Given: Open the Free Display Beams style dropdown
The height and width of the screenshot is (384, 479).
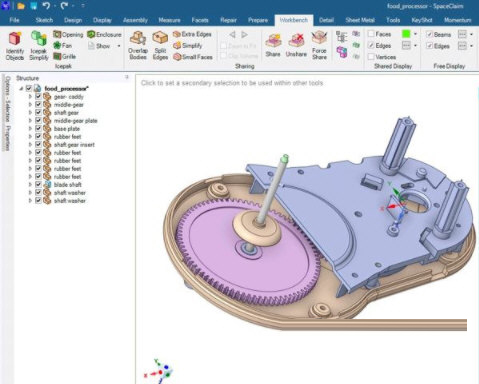Looking at the screenshot, I should [x=471, y=34].
